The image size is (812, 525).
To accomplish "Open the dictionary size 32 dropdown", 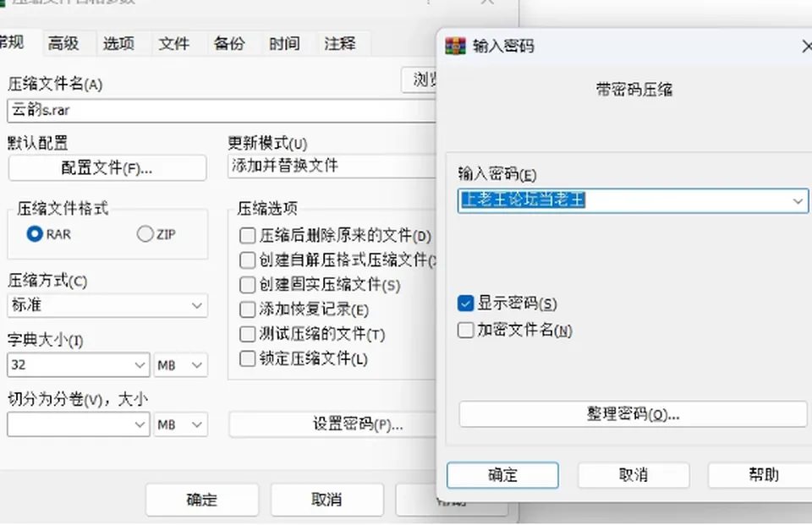I will point(78,365).
